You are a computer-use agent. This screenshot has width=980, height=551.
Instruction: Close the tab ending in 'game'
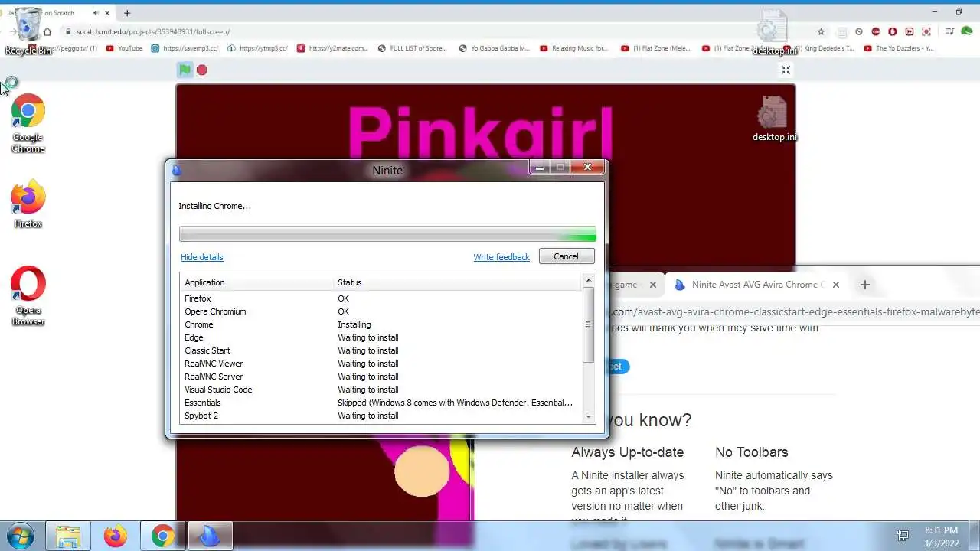tap(653, 285)
